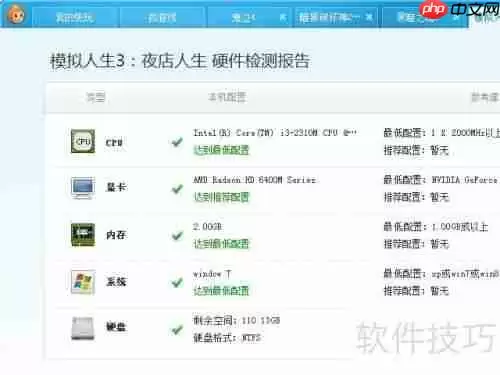Select the 剩余空间: 110.13GB text
Screen dimensions: 500x375
pos(237,321)
